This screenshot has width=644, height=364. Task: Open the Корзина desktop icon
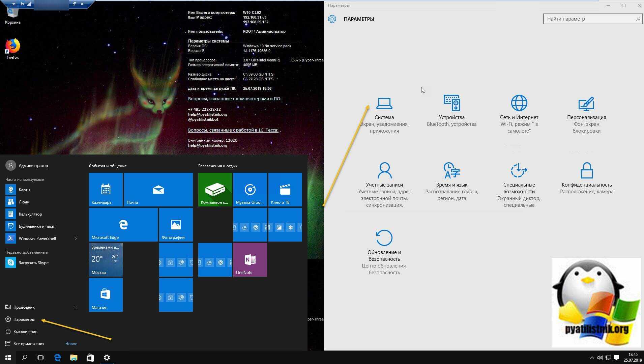(x=13, y=16)
